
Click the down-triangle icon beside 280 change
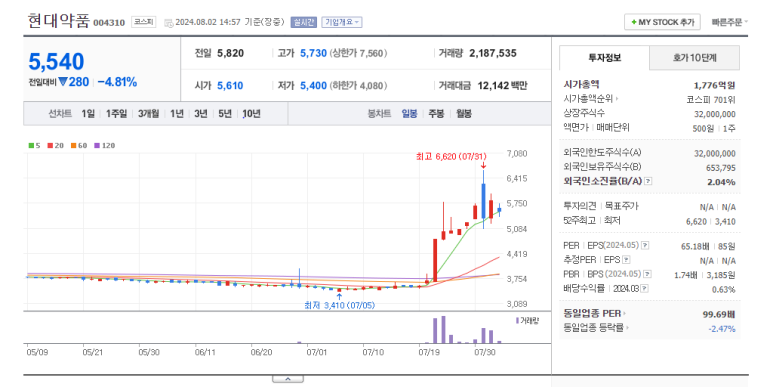coord(63,82)
